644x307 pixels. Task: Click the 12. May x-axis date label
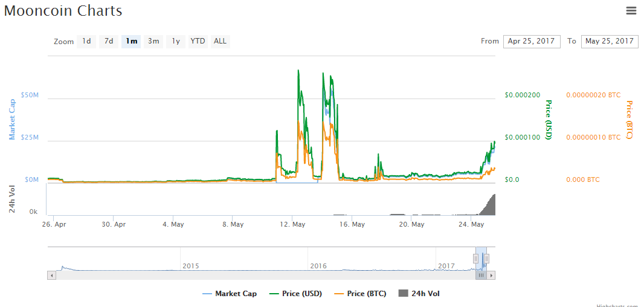(292, 224)
